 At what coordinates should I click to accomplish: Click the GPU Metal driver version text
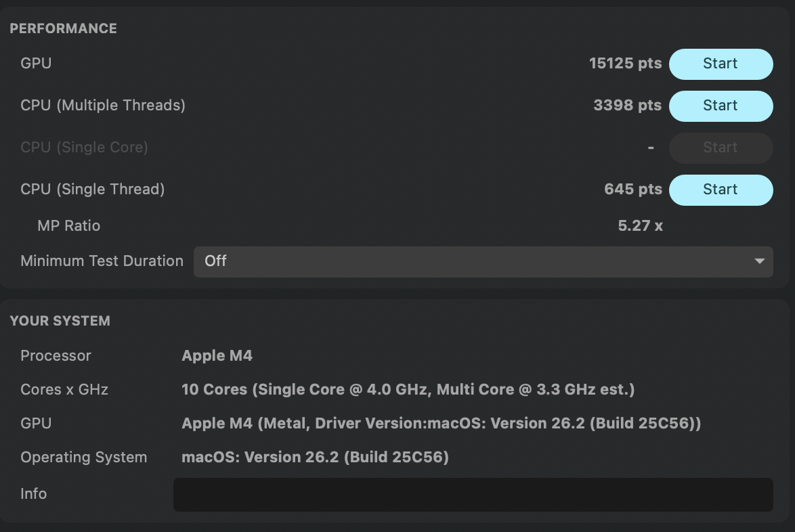(x=441, y=424)
